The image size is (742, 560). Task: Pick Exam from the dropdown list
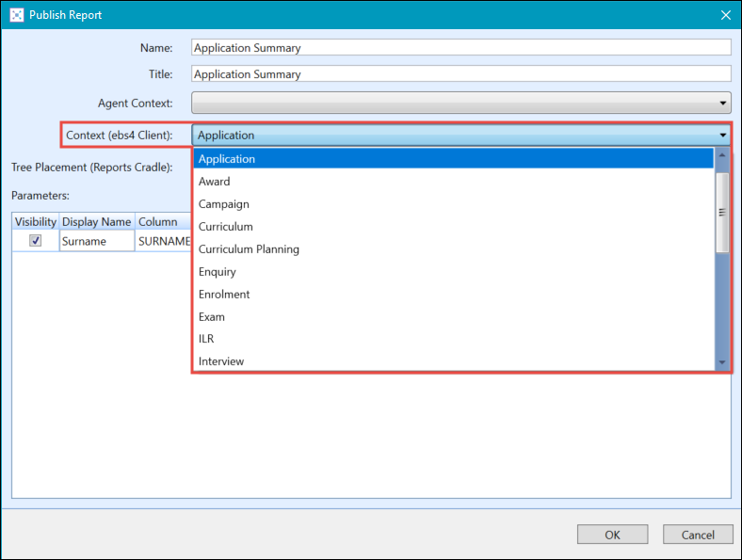click(453, 317)
